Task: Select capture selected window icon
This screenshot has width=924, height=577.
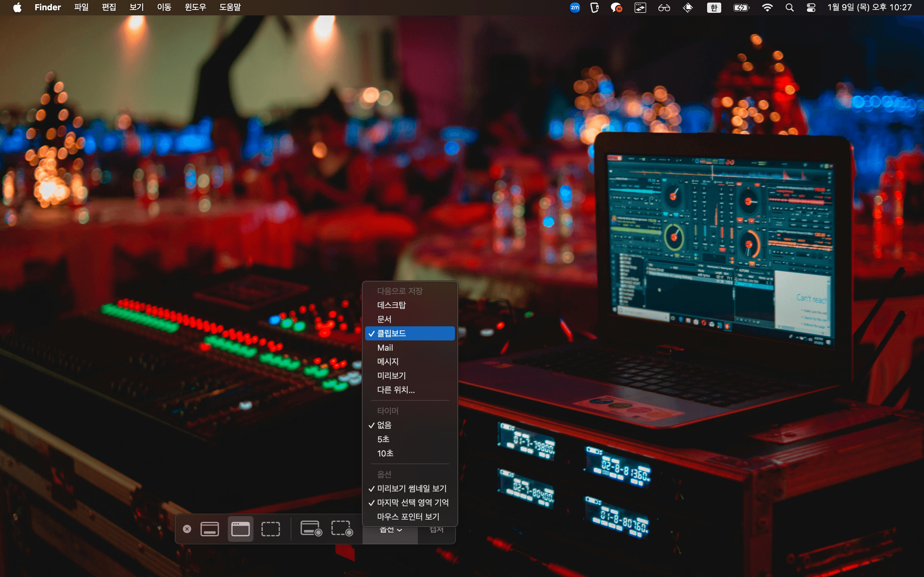Action: coord(240,529)
